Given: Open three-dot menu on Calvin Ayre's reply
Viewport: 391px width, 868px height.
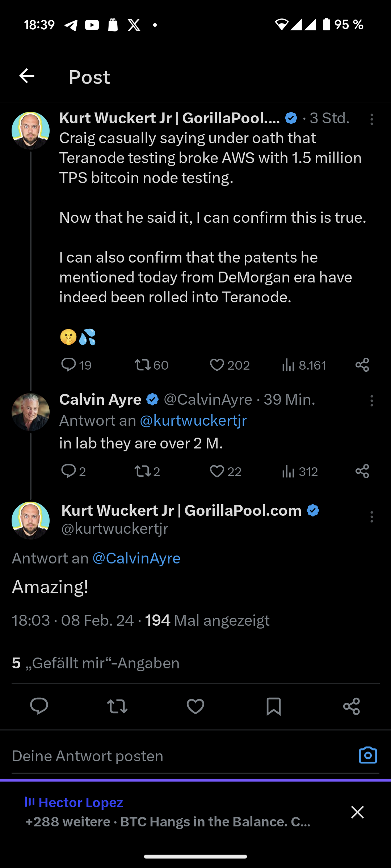Looking at the screenshot, I should (x=371, y=401).
